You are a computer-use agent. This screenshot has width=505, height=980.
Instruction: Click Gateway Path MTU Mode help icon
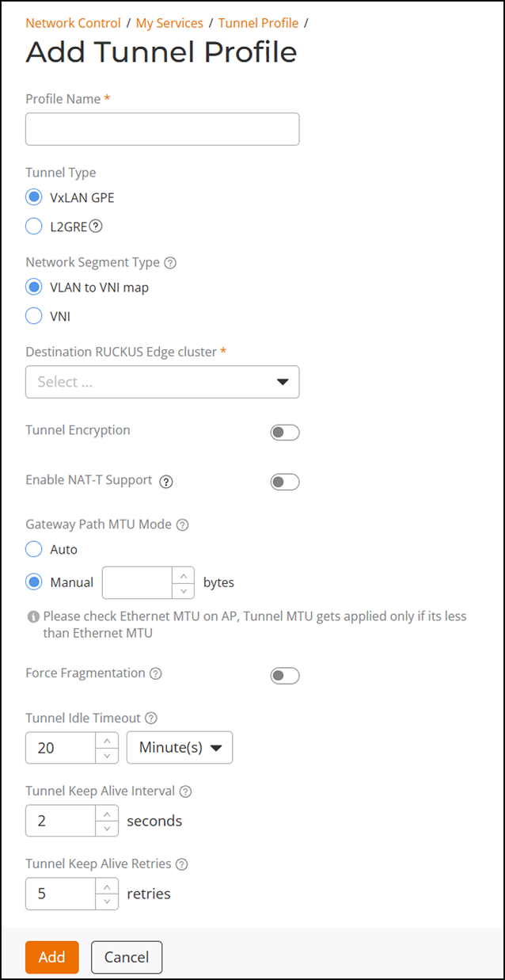tap(182, 524)
